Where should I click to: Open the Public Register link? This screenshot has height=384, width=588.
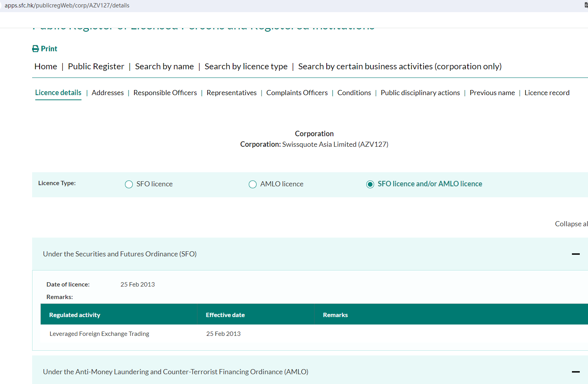pos(96,67)
